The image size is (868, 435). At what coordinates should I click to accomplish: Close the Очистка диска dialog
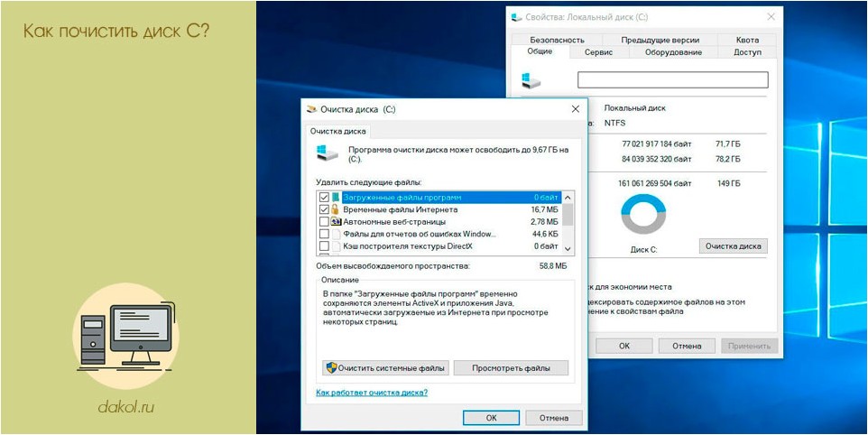(575, 109)
